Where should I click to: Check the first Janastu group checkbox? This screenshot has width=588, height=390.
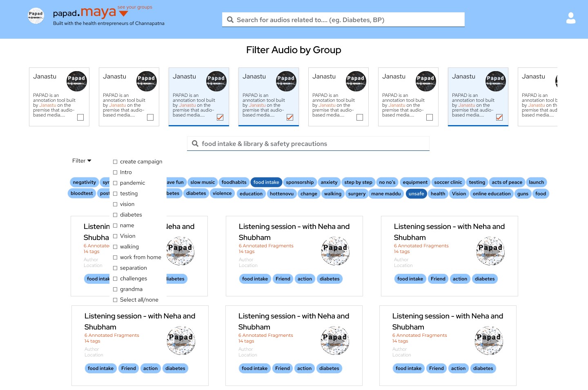pyautogui.click(x=80, y=117)
